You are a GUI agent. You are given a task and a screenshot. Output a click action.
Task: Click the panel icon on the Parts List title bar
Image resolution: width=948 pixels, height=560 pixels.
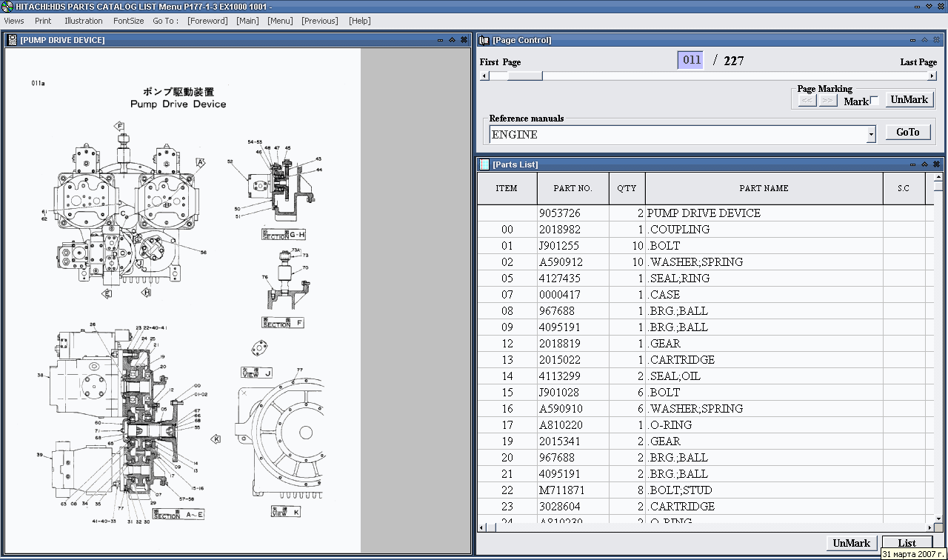[x=483, y=164]
